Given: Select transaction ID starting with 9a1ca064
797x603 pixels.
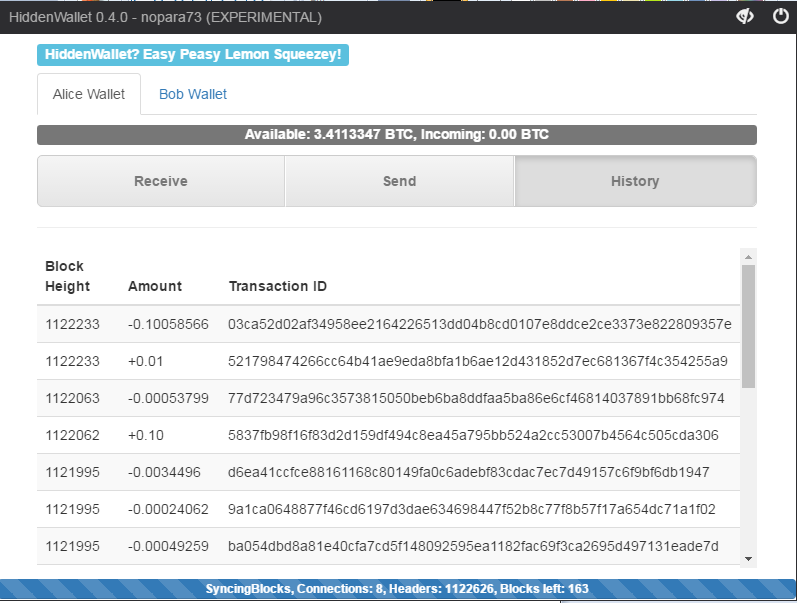Looking at the screenshot, I should tap(471, 509).
